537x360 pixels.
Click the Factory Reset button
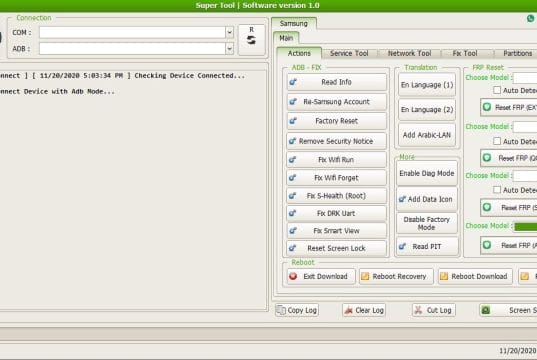336,121
